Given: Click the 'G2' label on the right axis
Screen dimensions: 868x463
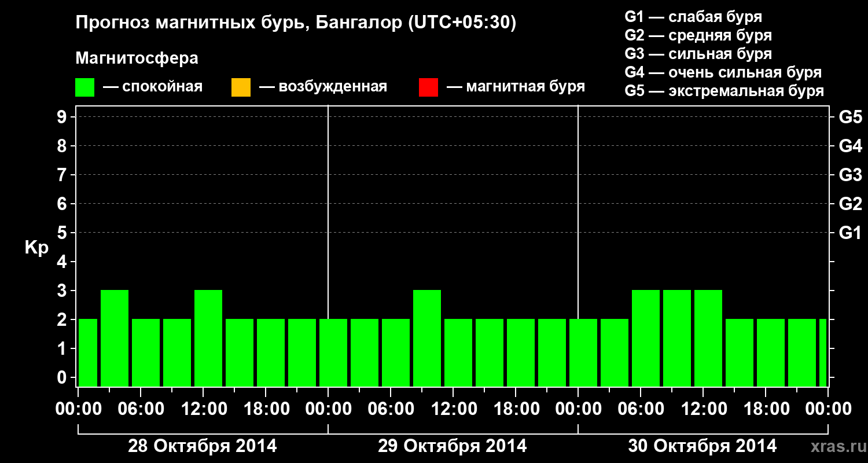Looking at the screenshot, I should [850, 204].
